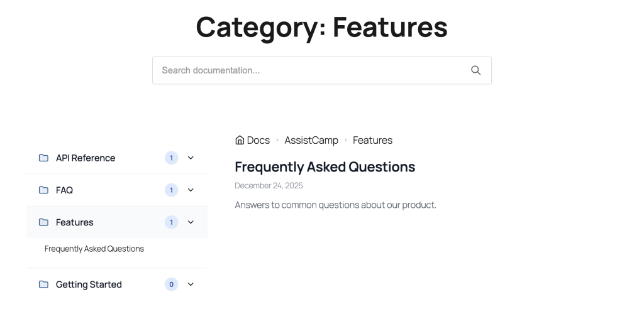Click the API Reference folder icon
This screenshot has height=319, width=644.
(x=43, y=158)
